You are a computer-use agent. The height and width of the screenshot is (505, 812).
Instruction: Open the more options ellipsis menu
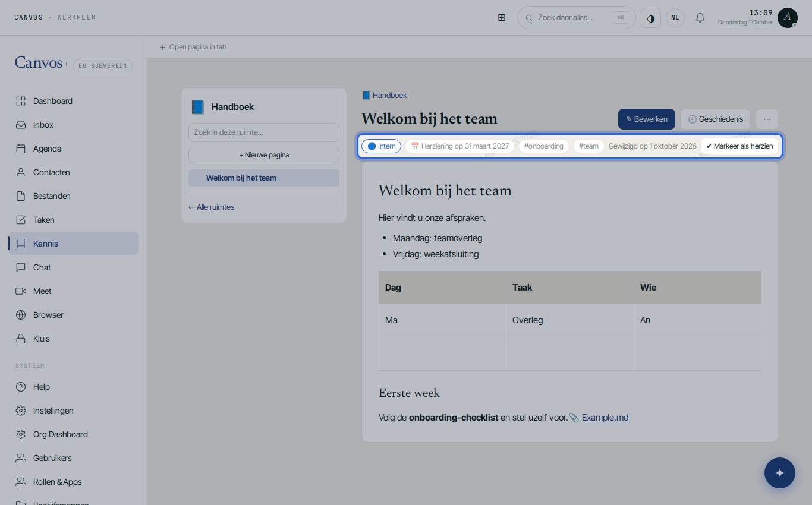coord(767,119)
